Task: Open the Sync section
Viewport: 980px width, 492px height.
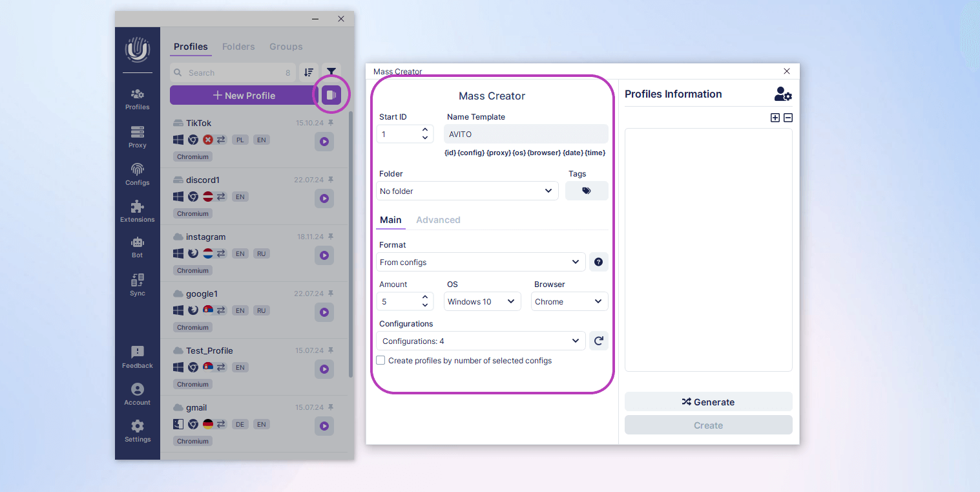Action: pos(137,284)
